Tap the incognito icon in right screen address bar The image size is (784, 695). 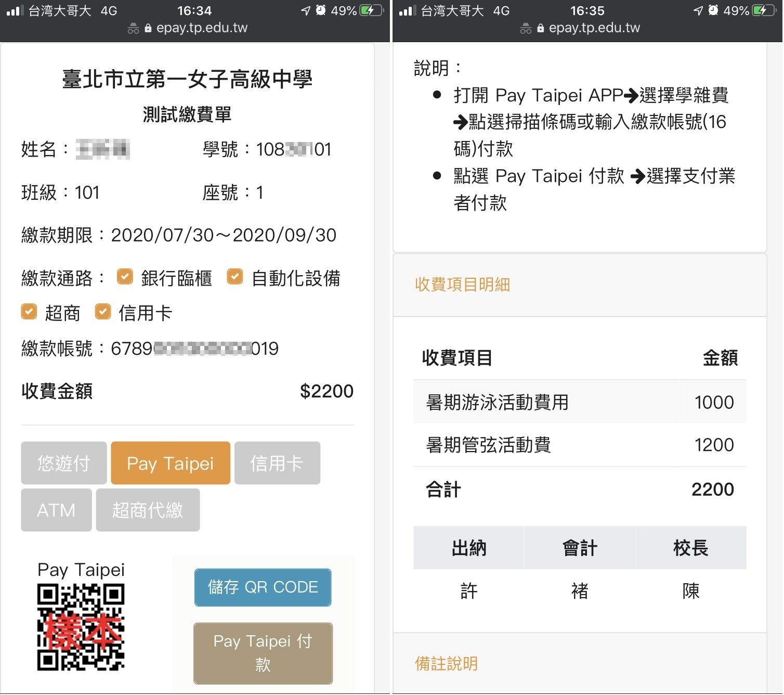(x=526, y=29)
